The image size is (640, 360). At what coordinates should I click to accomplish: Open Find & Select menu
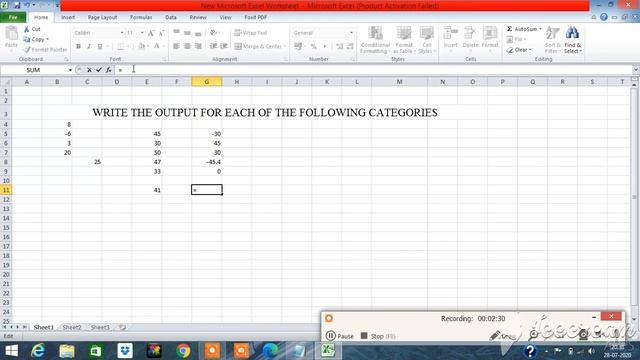(572, 40)
